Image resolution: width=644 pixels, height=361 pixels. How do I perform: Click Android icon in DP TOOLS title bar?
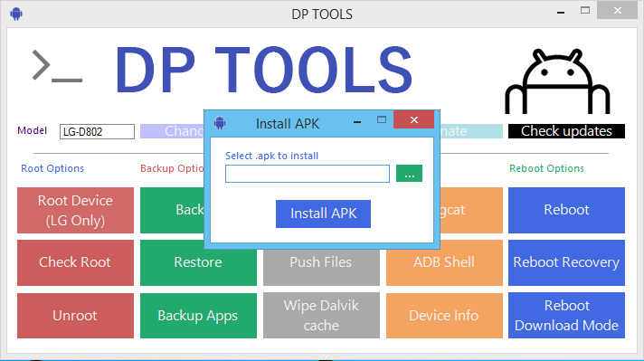pyautogui.click(x=16, y=14)
